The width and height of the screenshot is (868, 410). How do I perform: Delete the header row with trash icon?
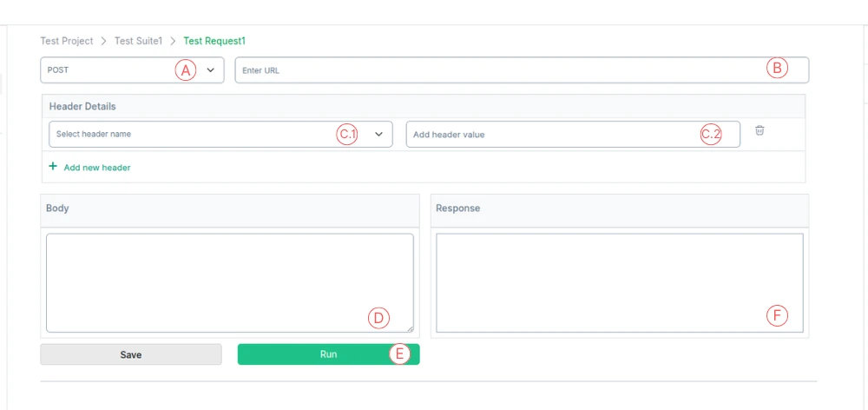click(760, 130)
